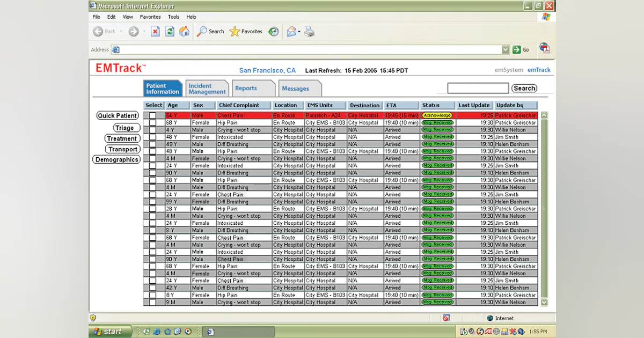Click the scroll up arrow of patient table
The image size is (644, 338).
544,115
